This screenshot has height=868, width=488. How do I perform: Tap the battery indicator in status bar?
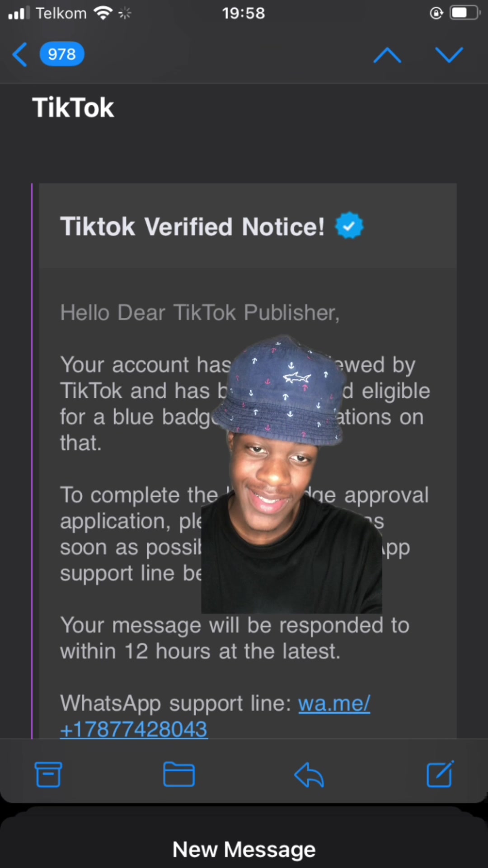coord(465,13)
